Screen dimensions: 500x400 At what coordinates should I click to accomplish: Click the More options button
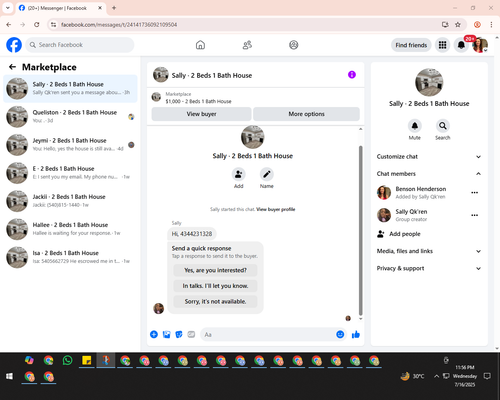[x=306, y=114]
